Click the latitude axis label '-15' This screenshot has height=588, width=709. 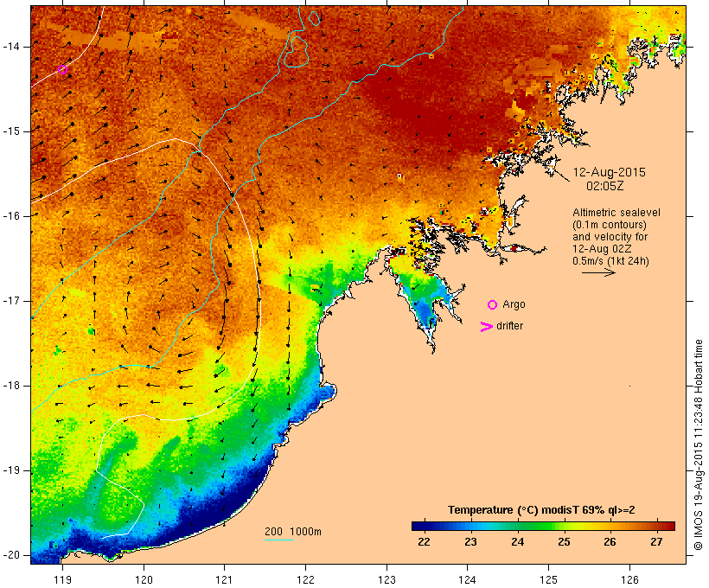point(10,131)
